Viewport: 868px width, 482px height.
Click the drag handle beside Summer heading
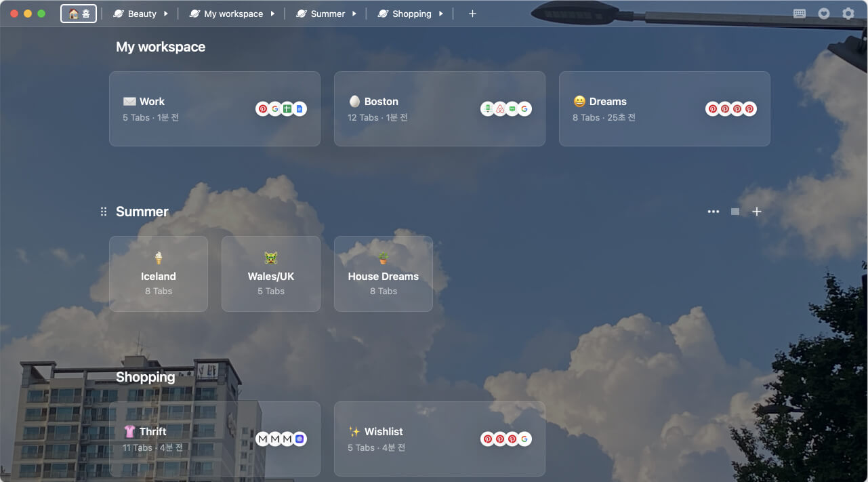[104, 212]
